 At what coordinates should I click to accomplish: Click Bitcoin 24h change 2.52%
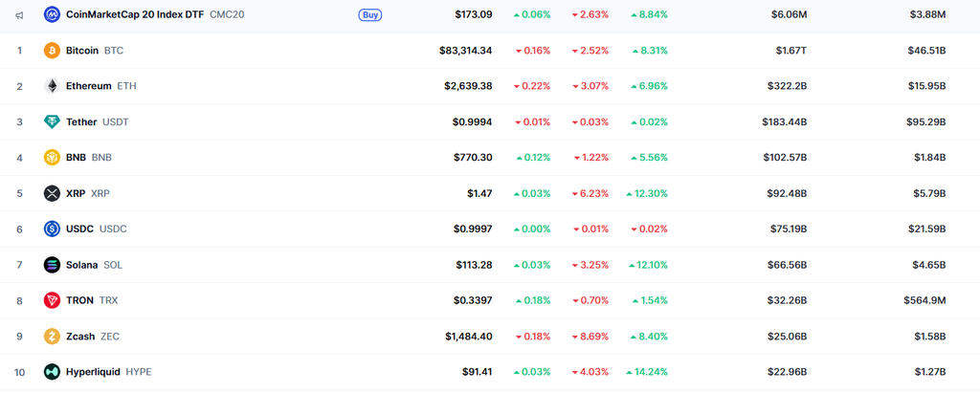590,51
